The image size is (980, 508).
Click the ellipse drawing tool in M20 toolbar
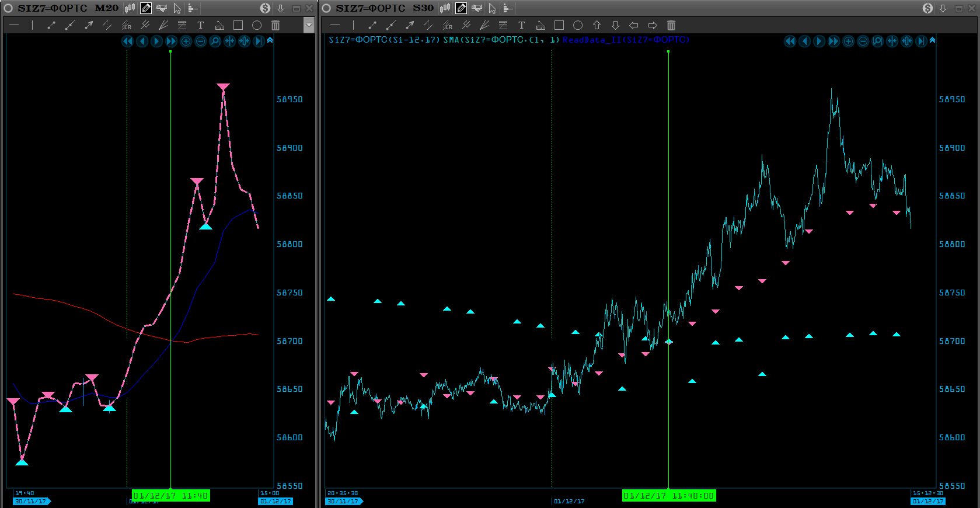point(257,25)
